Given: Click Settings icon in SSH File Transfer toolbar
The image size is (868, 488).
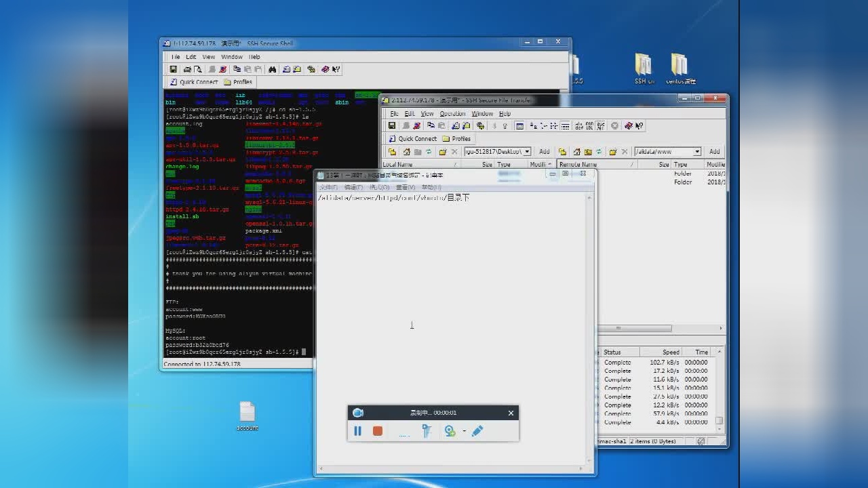Looking at the screenshot, I should click(481, 125).
